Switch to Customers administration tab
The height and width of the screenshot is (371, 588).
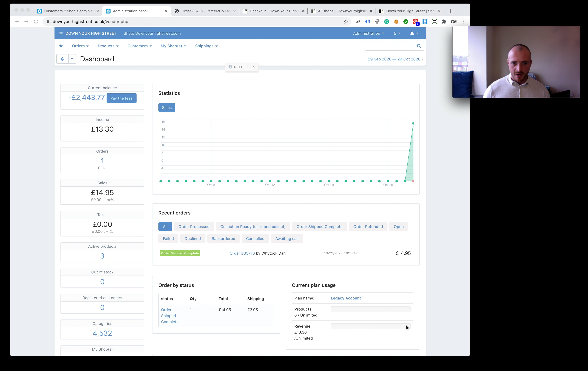click(69, 11)
